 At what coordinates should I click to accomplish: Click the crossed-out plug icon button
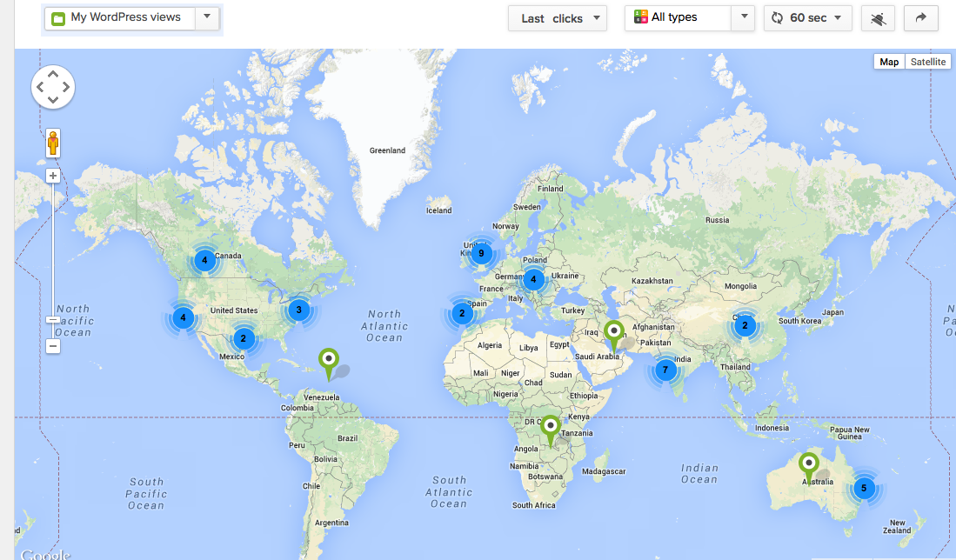877,18
